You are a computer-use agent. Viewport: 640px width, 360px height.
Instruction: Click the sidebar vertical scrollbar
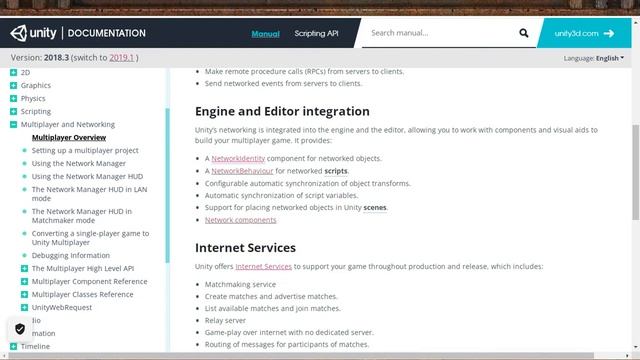click(x=167, y=186)
